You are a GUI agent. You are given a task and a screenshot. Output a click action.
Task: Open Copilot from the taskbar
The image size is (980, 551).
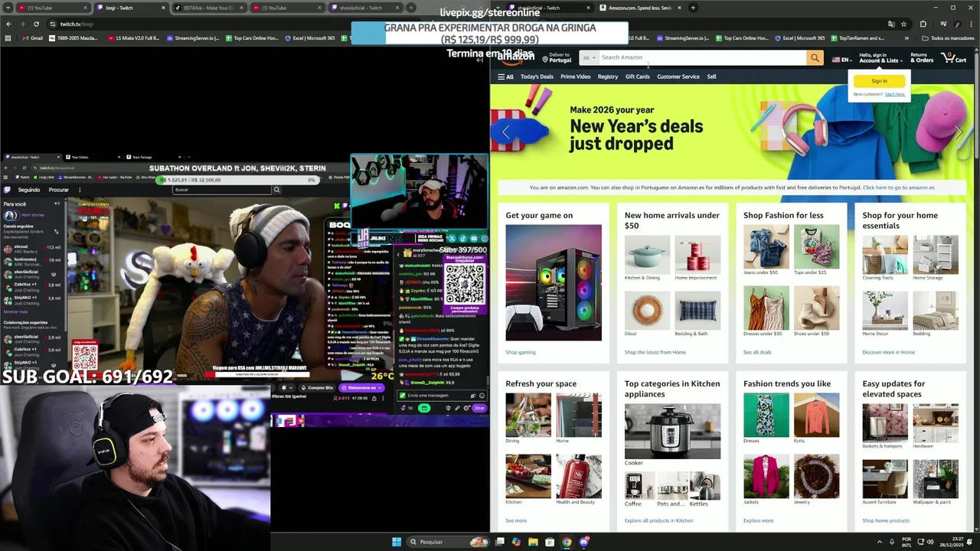(x=516, y=542)
